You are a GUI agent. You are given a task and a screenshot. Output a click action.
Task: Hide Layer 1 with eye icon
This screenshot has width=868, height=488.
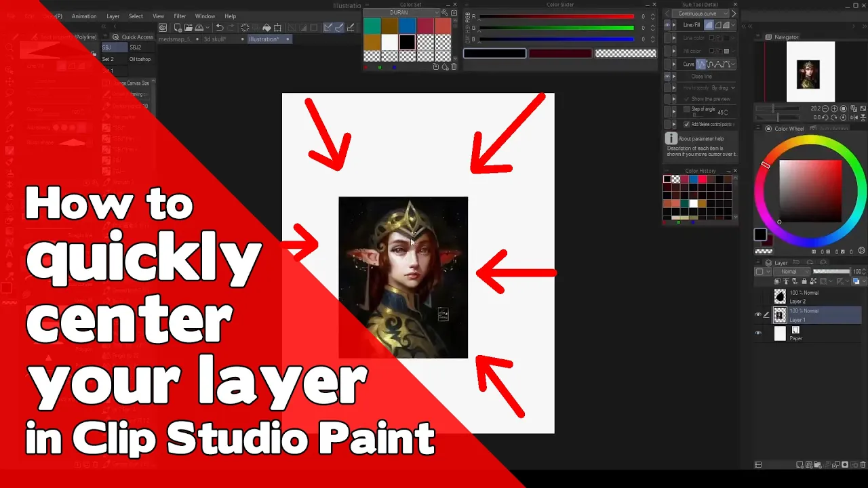pos(758,314)
